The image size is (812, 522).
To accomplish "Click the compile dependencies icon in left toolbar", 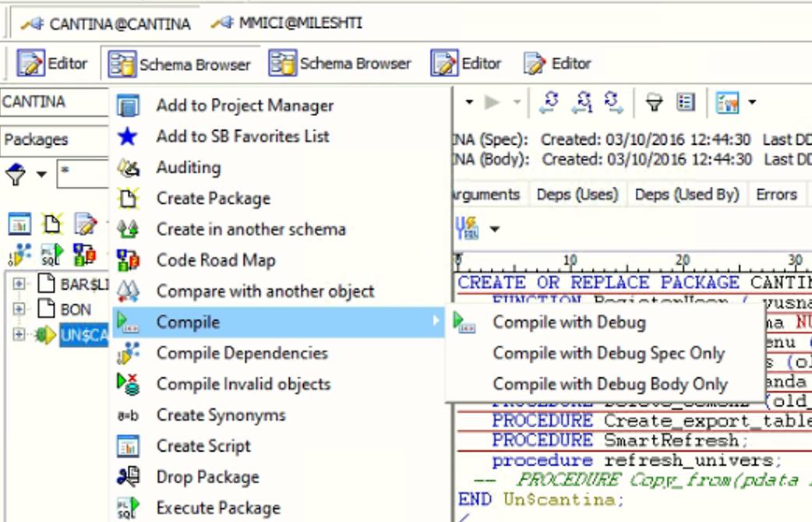I will 19,254.
